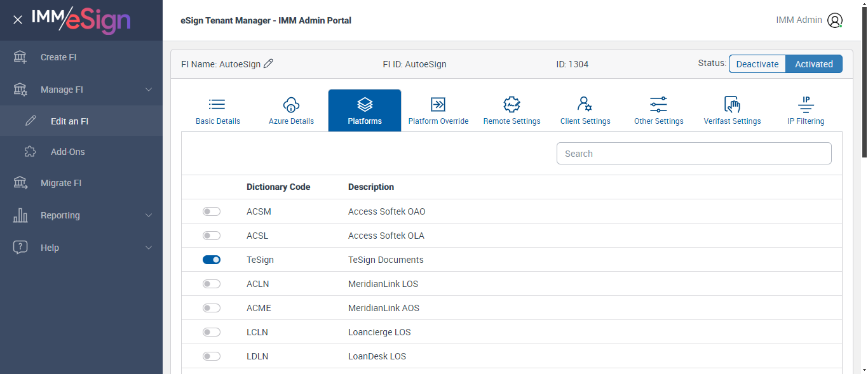The height and width of the screenshot is (374, 868).
Task: Click the Activated status button
Action: [x=814, y=64]
